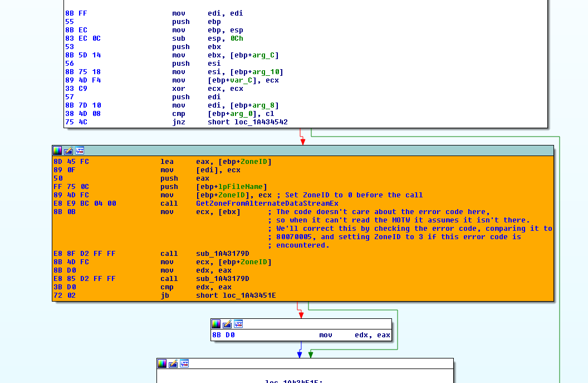Click opcode bytes 8B 7D 10
588x383 pixels.
coord(83,105)
